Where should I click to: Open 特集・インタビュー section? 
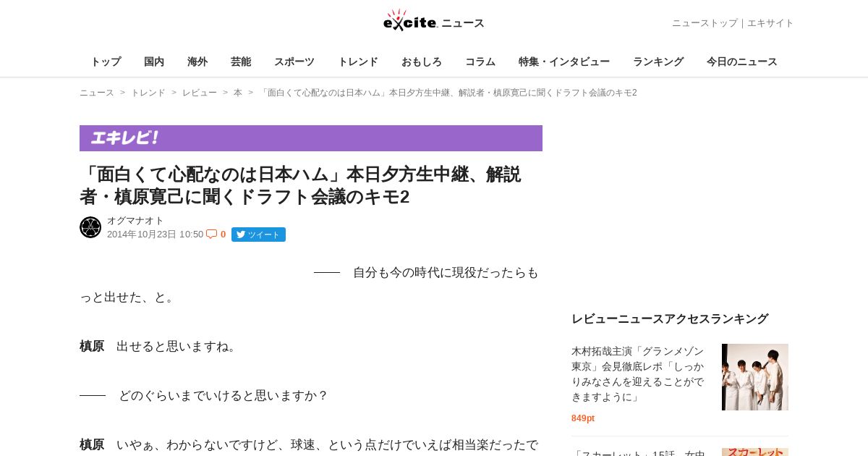click(564, 62)
